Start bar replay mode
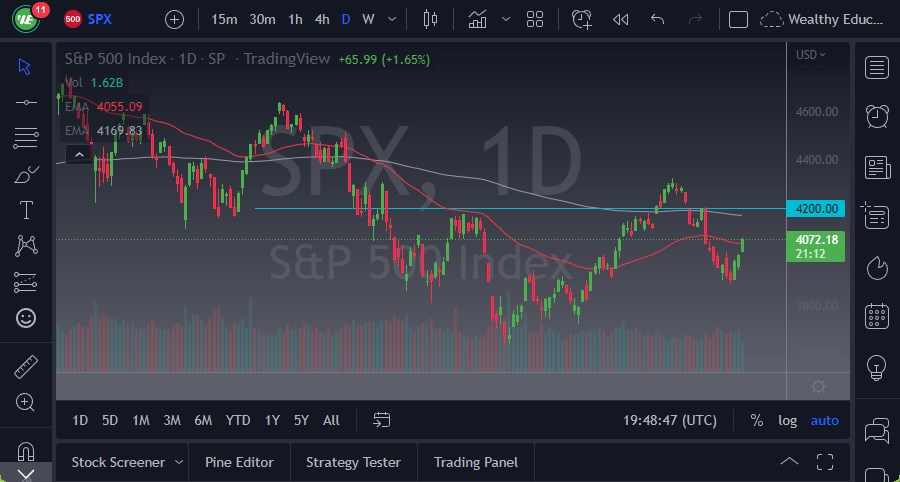The height and width of the screenshot is (482, 900). point(620,20)
